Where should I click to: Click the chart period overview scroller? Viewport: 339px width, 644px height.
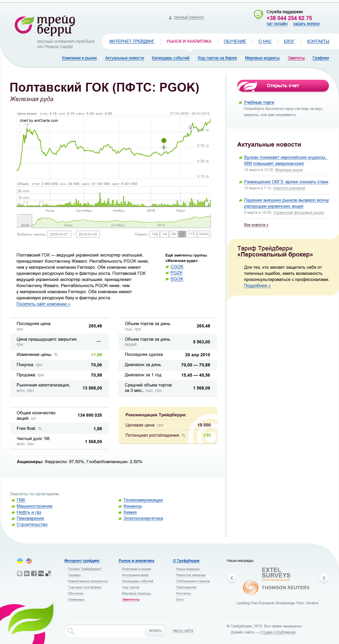[x=114, y=221]
